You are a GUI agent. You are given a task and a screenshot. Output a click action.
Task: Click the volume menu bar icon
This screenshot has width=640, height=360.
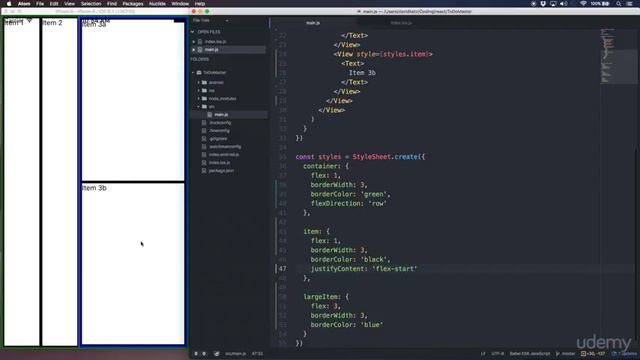click(564, 4)
